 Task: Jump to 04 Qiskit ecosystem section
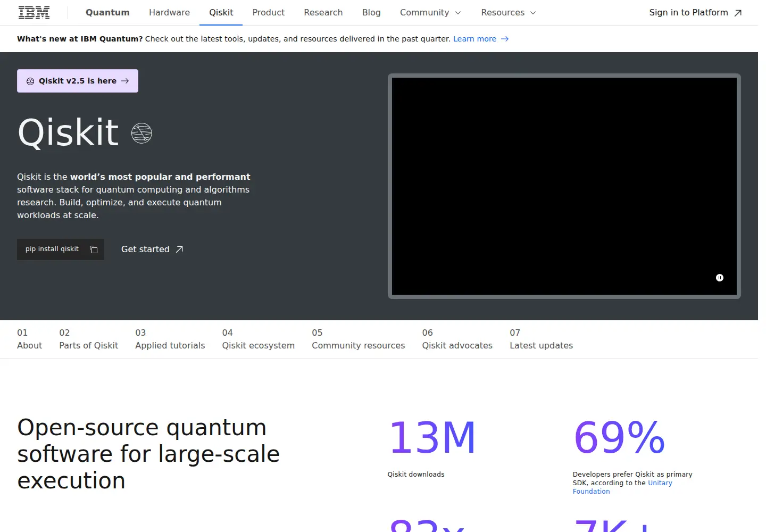click(x=259, y=339)
